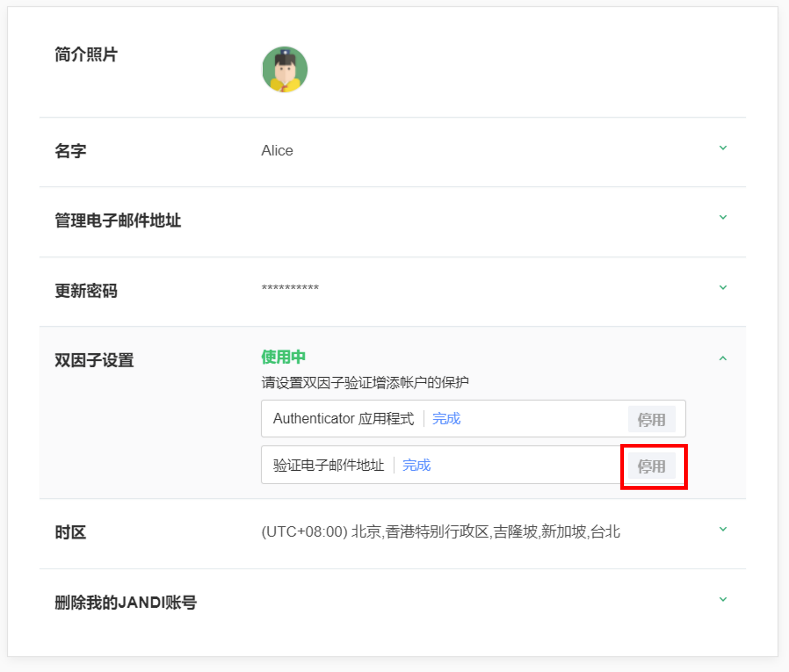
Task: Expand the 时区 section chevron
Action: (x=723, y=529)
